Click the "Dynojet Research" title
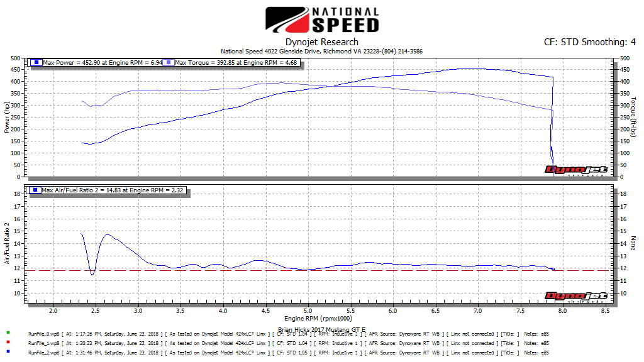The width and height of the screenshot is (644, 362). [322, 42]
